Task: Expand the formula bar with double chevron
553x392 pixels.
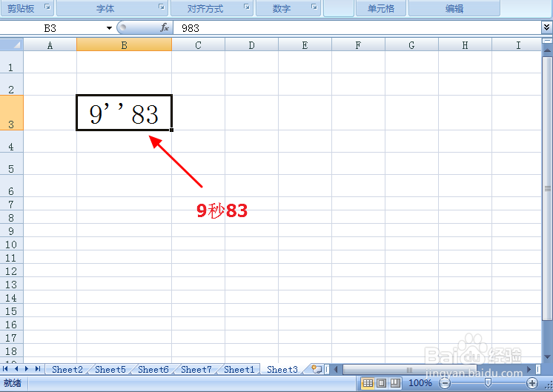Action: coord(546,27)
